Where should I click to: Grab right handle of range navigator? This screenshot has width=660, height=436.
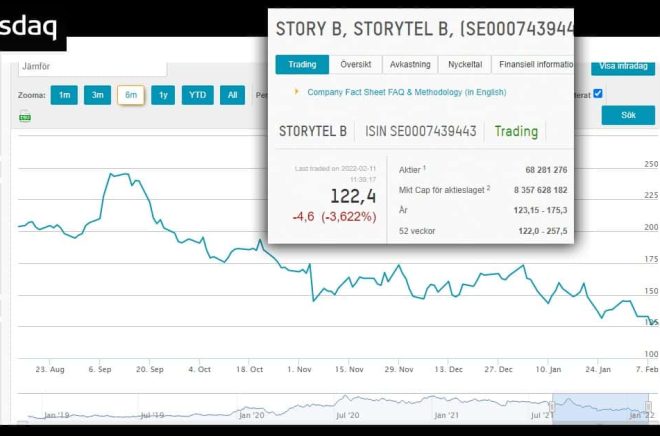[x=648, y=407]
